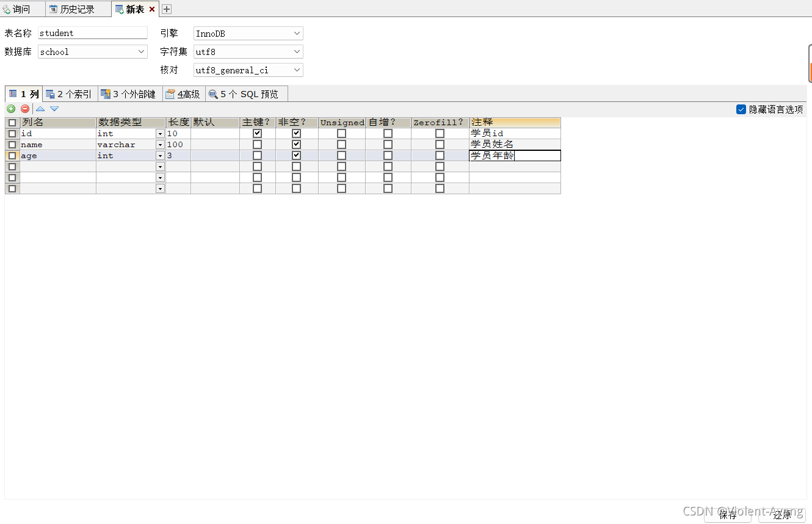Uncheck 非空 for the age column
812x524 pixels.
coord(296,155)
